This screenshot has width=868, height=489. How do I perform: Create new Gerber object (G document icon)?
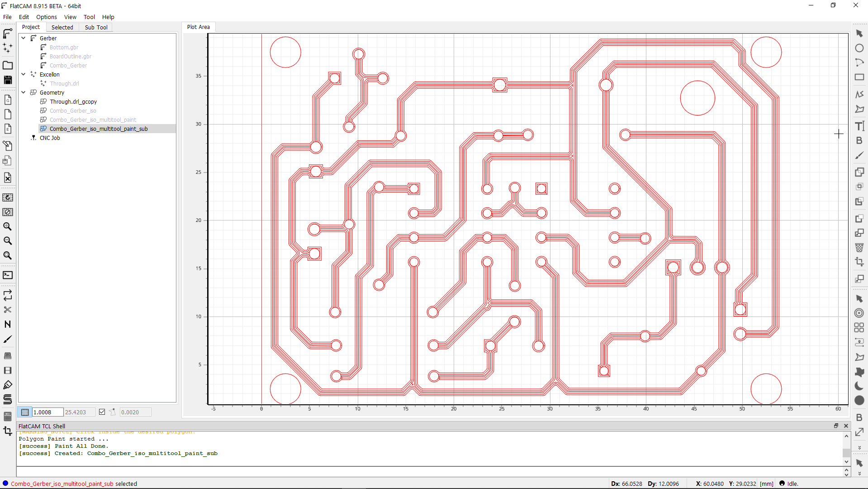tap(8, 100)
